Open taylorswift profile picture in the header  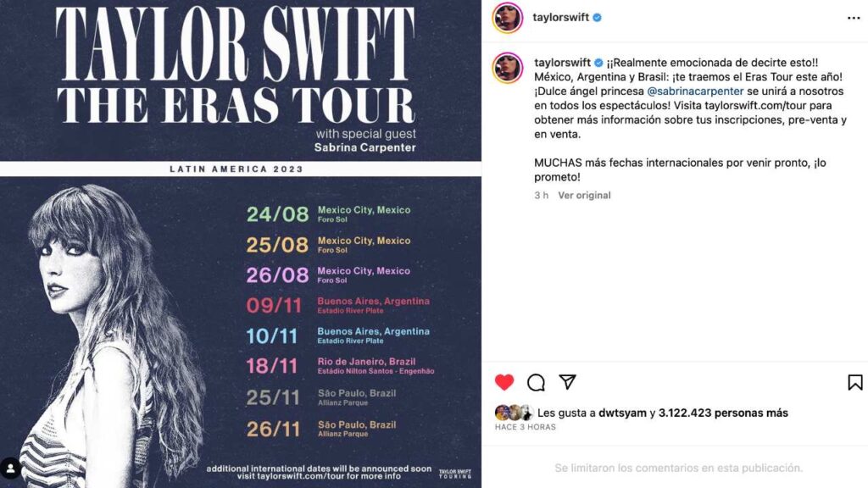tap(508, 18)
